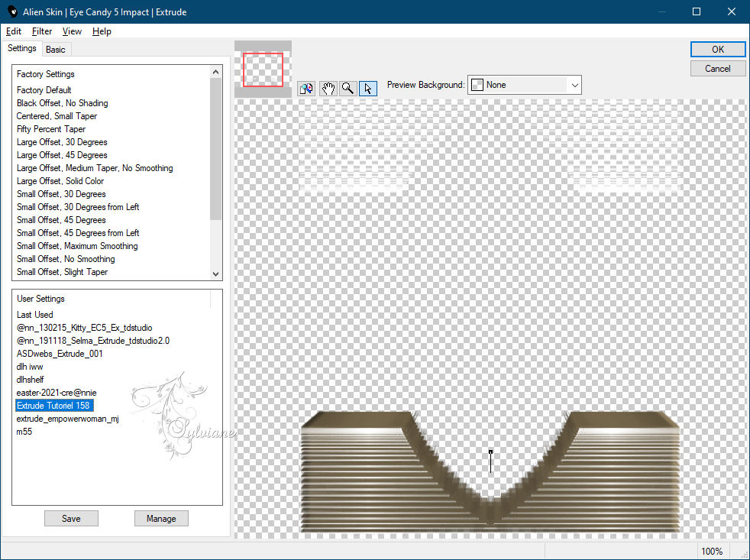Click the Cancel button
750x560 pixels.
pos(717,69)
